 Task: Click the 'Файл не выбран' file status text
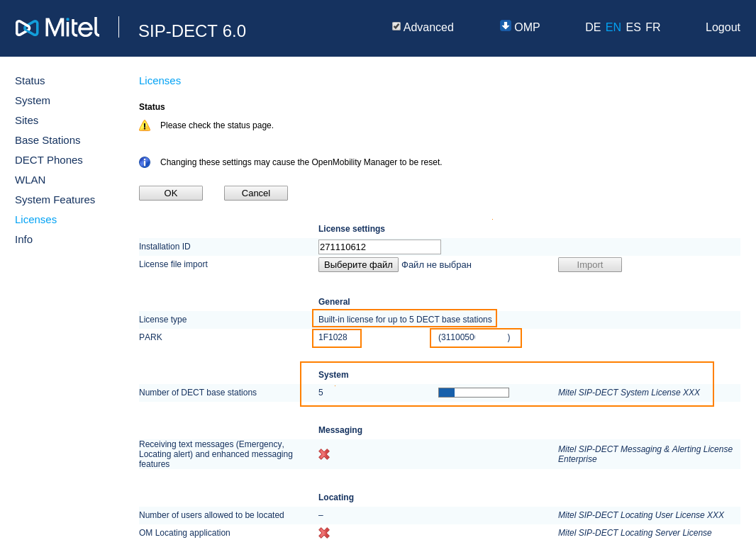tap(436, 265)
